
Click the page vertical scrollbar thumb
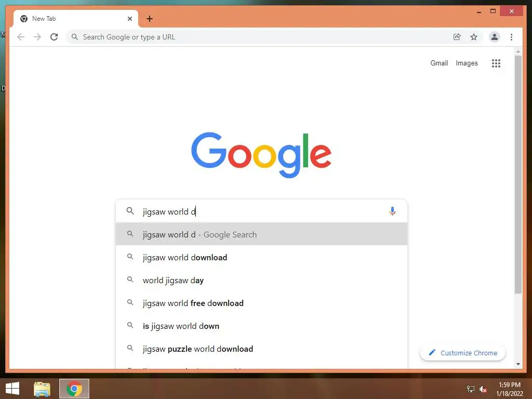(x=518, y=175)
